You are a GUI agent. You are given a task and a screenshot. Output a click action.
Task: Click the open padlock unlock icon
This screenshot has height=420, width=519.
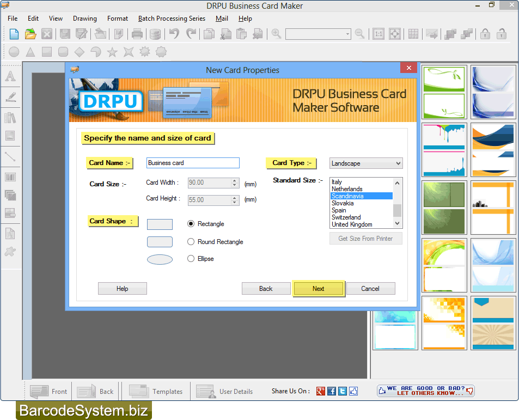(502, 34)
